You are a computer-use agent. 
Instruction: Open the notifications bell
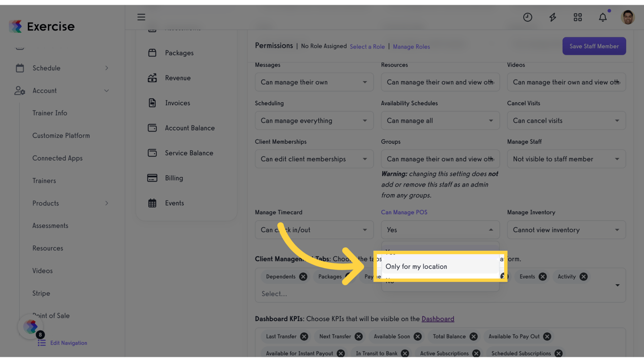pyautogui.click(x=603, y=17)
